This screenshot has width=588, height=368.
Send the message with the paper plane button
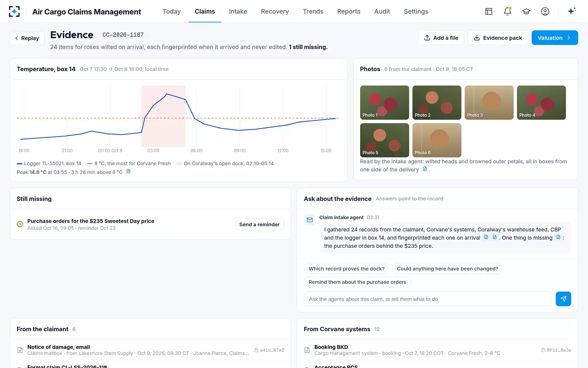coord(563,299)
